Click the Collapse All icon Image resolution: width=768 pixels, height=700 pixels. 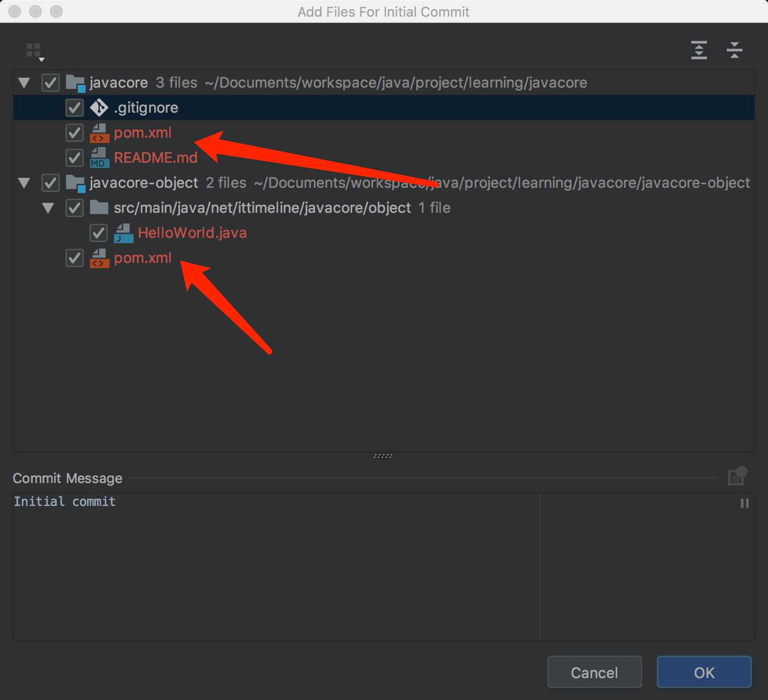click(734, 50)
